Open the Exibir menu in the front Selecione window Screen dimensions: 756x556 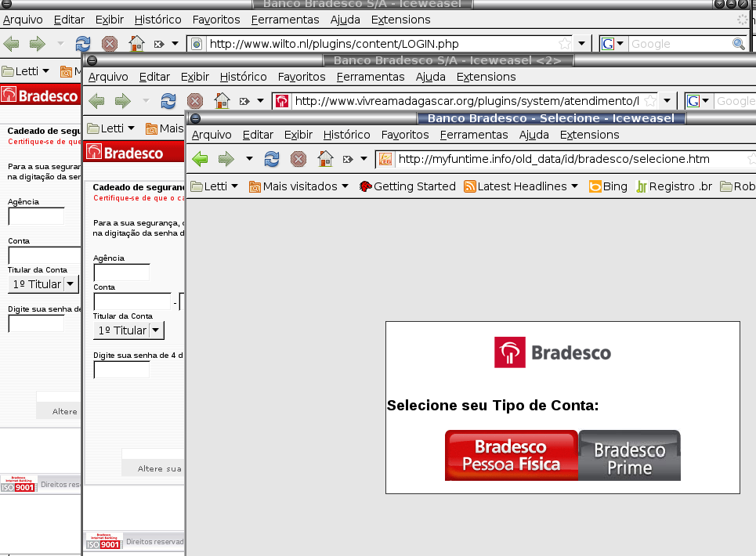click(x=298, y=135)
